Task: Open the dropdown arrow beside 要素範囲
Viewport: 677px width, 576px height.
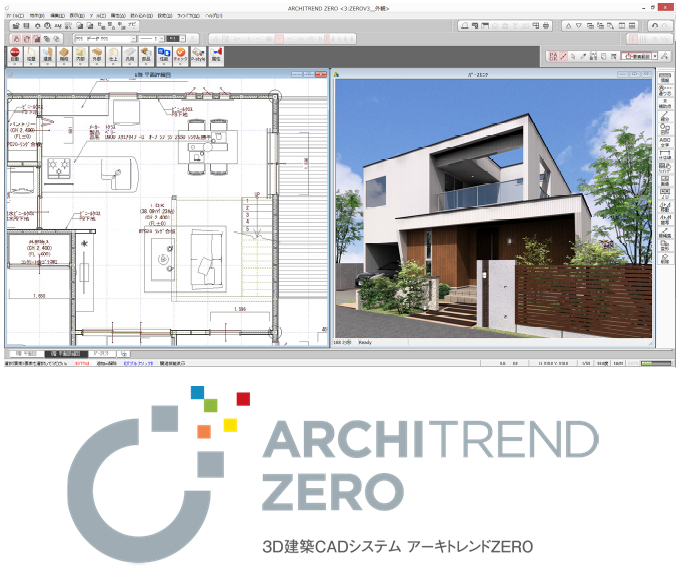Action: coord(655,56)
